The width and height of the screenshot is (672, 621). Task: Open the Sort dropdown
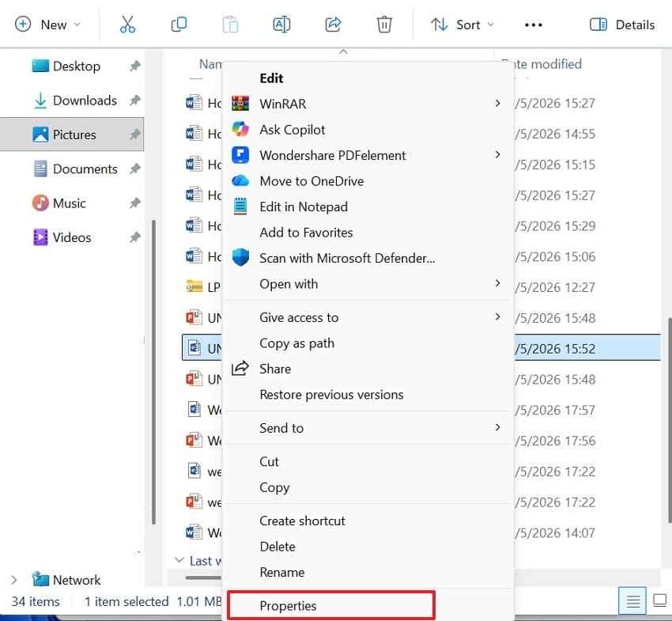click(462, 25)
